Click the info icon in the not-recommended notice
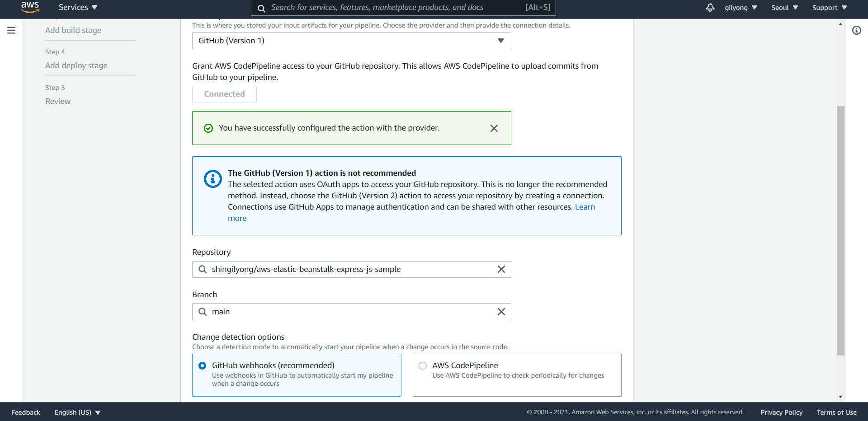The height and width of the screenshot is (421, 868). click(213, 179)
